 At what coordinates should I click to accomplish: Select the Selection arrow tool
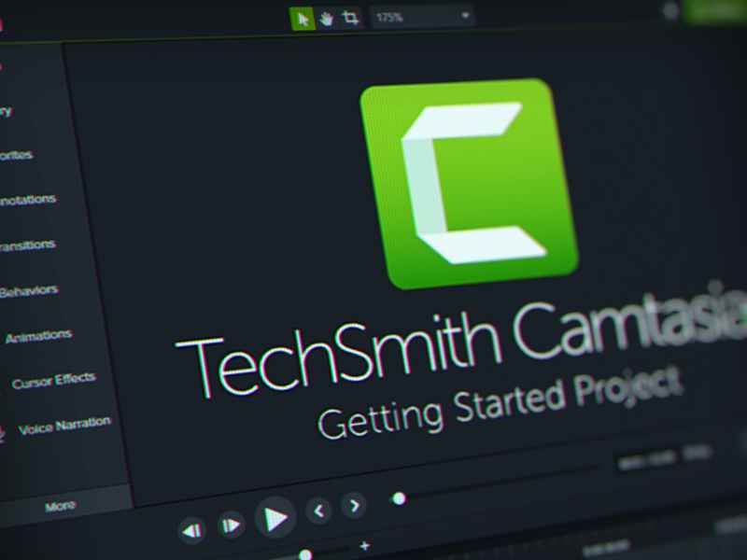303,17
